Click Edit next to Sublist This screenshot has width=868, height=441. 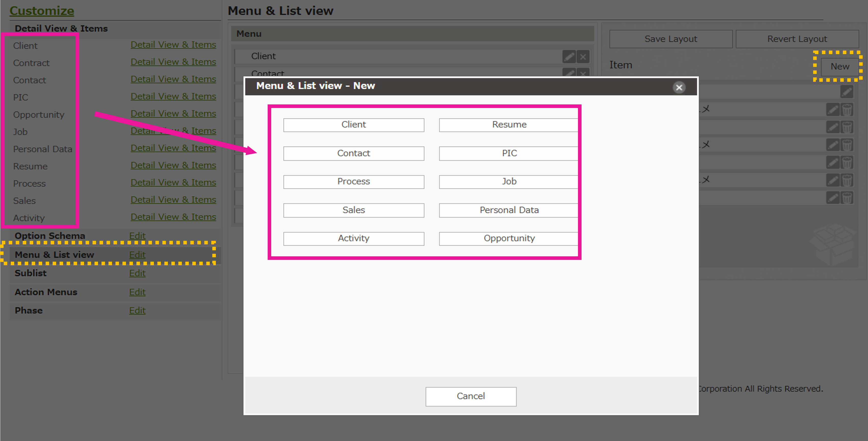137,273
